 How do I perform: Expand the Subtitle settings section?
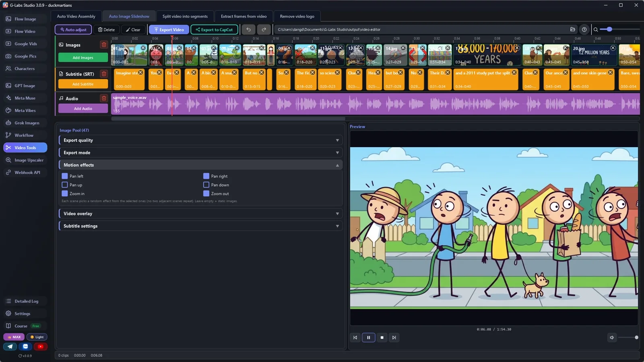click(200, 226)
